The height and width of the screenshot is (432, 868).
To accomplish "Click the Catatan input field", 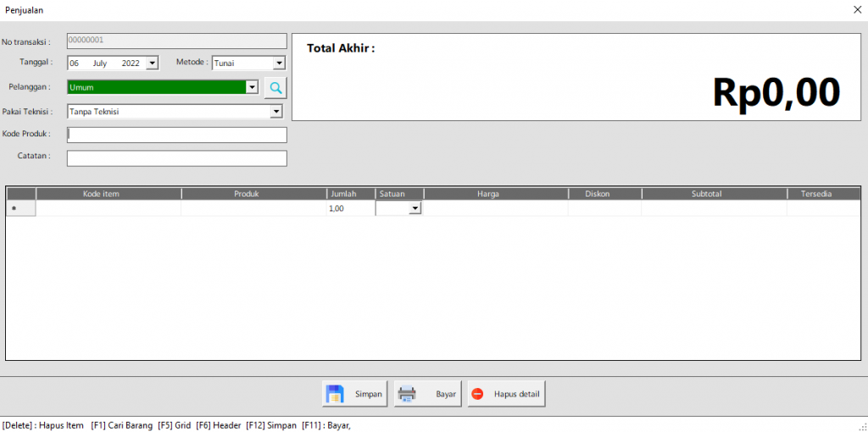I will pos(177,158).
